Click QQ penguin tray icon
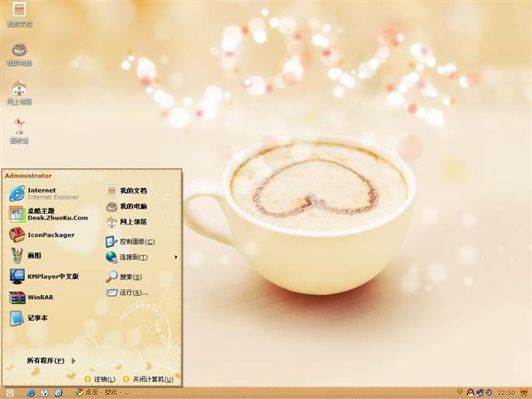This screenshot has height=399, width=532. click(x=470, y=392)
